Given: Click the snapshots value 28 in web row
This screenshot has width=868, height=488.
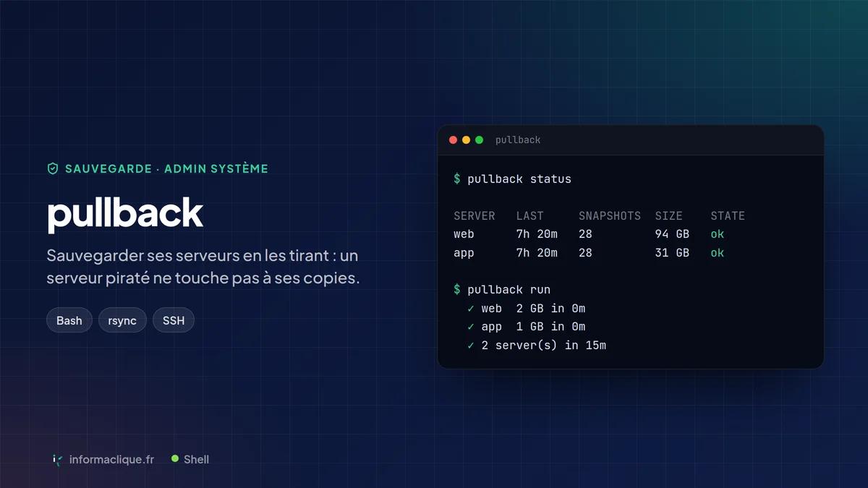Looking at the screenshot, I should pos(585,234).
